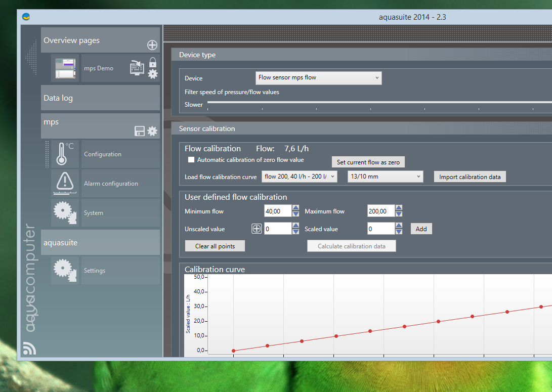Screen dimensions: 552x392
Task: Increase Maximum flow with up arrow
Action: [399, 208]
